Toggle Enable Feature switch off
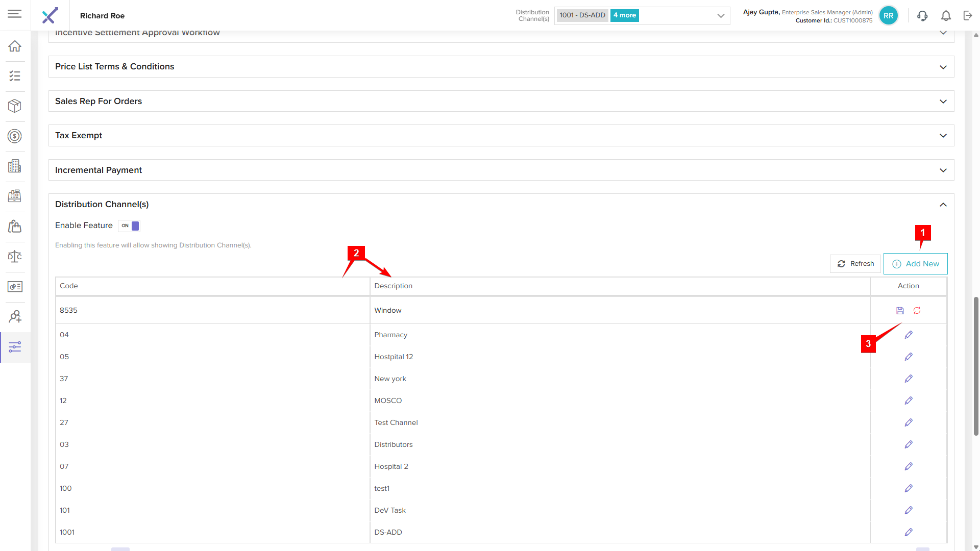 click(x=130, y=226)
